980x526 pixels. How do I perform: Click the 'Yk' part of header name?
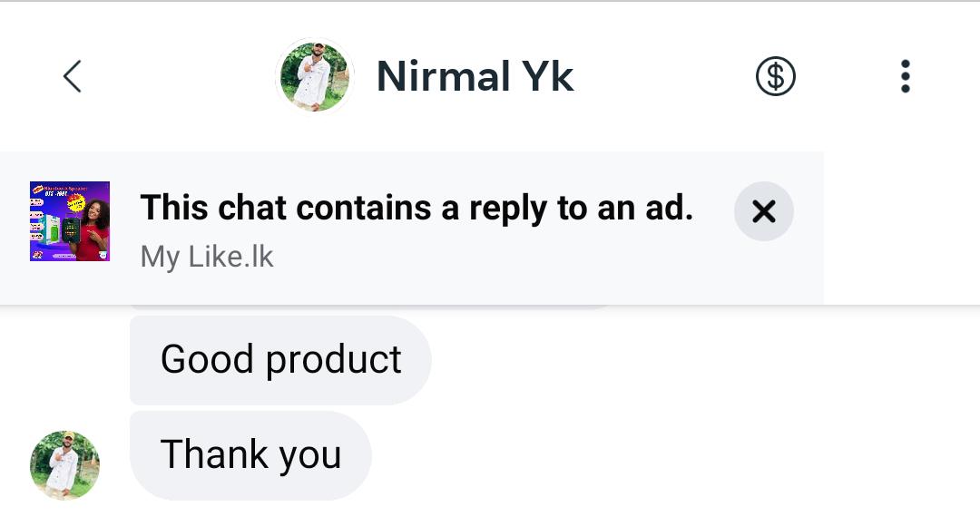[x=547, y=77]
